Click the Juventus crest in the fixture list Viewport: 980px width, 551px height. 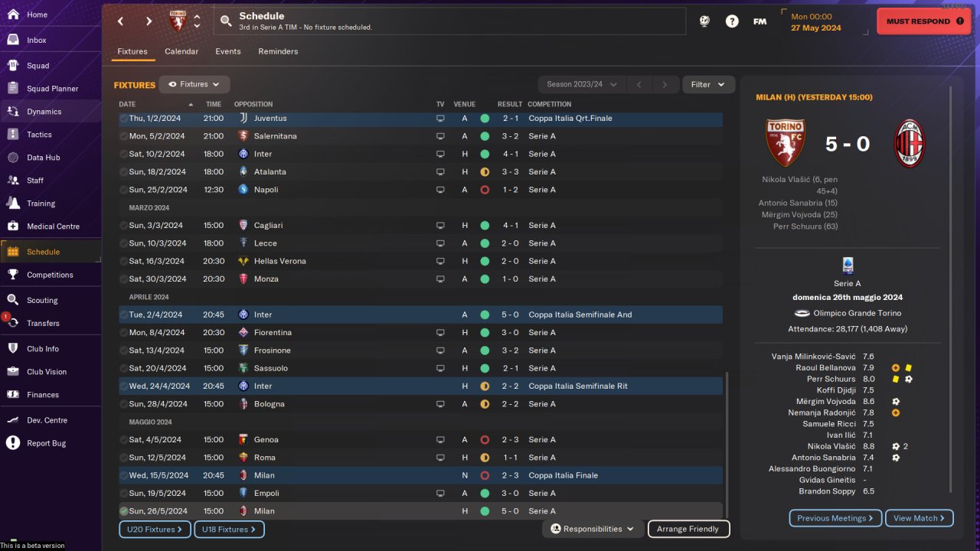pos(243,119)
